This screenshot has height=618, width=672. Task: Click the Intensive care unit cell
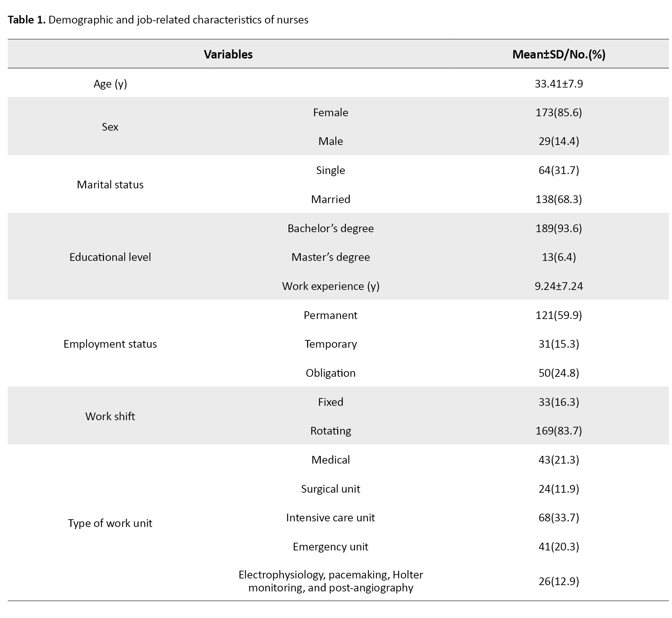(331, 518)
